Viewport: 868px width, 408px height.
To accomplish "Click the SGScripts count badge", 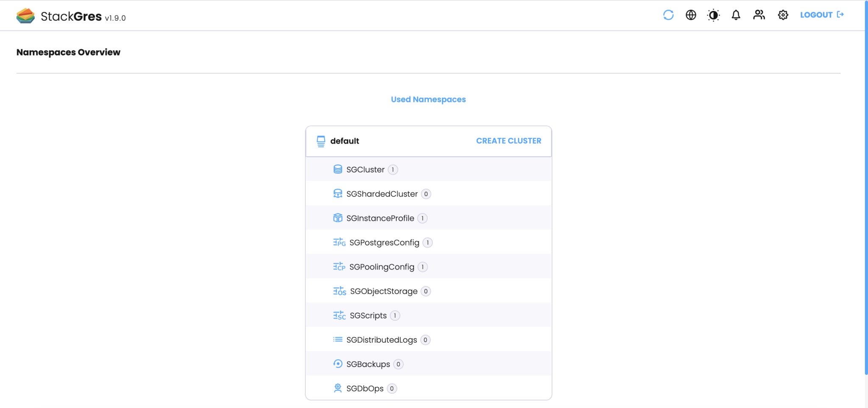I will click(395, 316).
